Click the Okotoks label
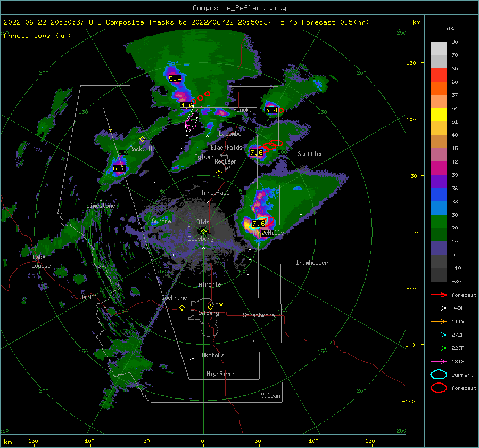The width and height of the screenshot is (479, 448). click(x=213, y=355)
